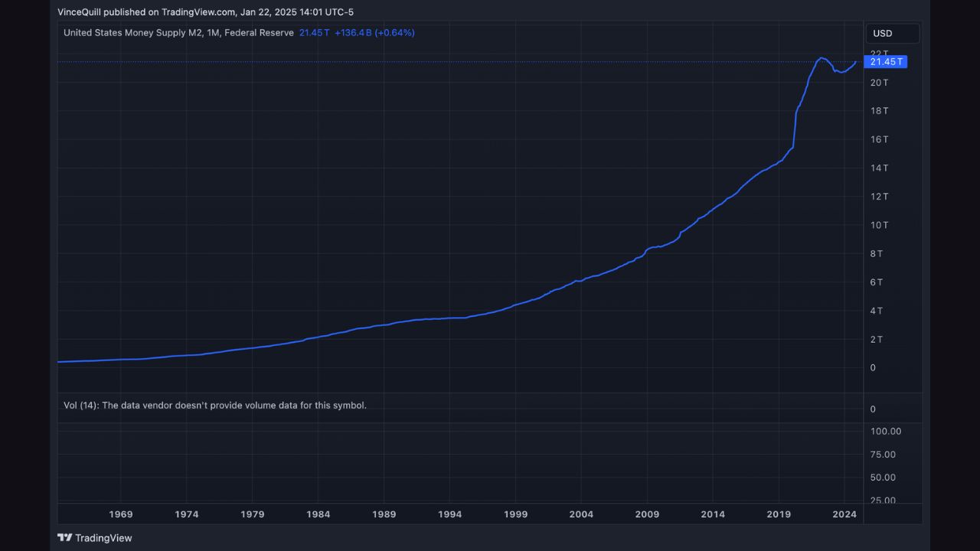Image resolution: width=980 pixels, height=551 pixels.
Task: Click the 16 T price axis label
Action: click(x=879, y=139)
